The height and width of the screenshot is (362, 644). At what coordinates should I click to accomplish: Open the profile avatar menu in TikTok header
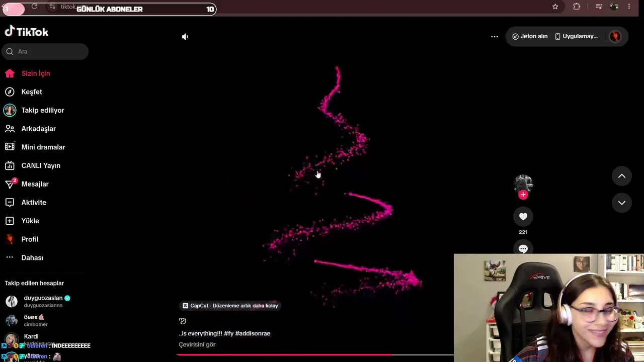coord(615,36)
